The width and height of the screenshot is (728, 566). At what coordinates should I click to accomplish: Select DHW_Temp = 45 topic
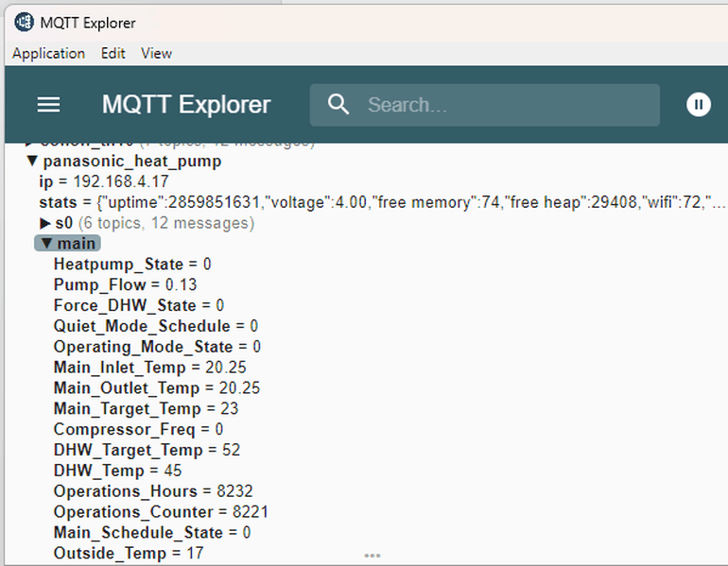pos(117,471)
